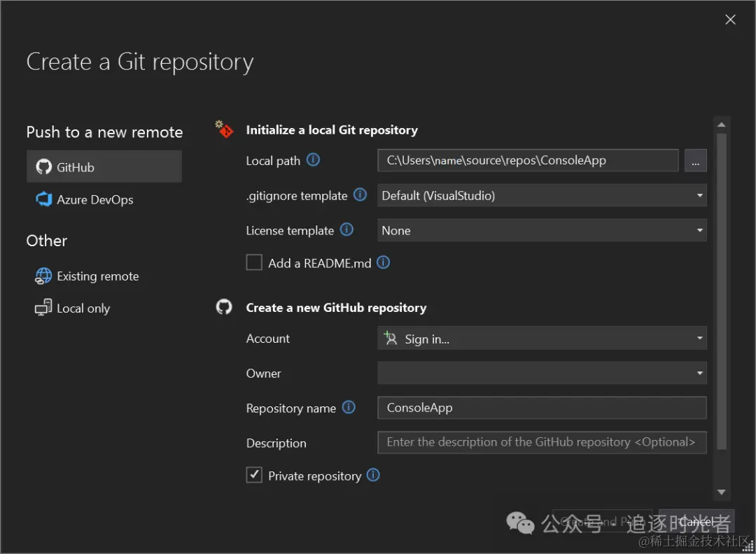Switch to the Local only option
Image resolution: width=756 pixels, height=554 pixels.
point(83,308)
